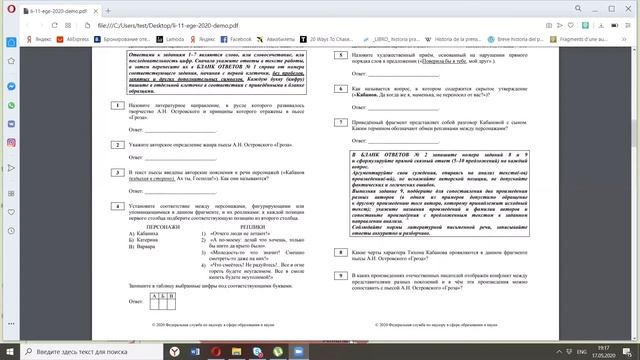This screenshot has height=360, width=640.
Task: Show hidden system tray icons
Action: (x=559, y=352)
